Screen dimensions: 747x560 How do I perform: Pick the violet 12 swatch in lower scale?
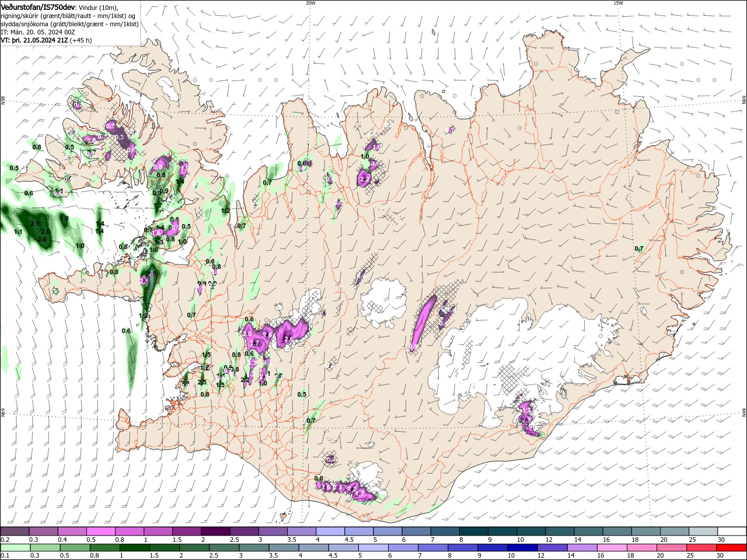pyautogui.click(x=552, y=548)
